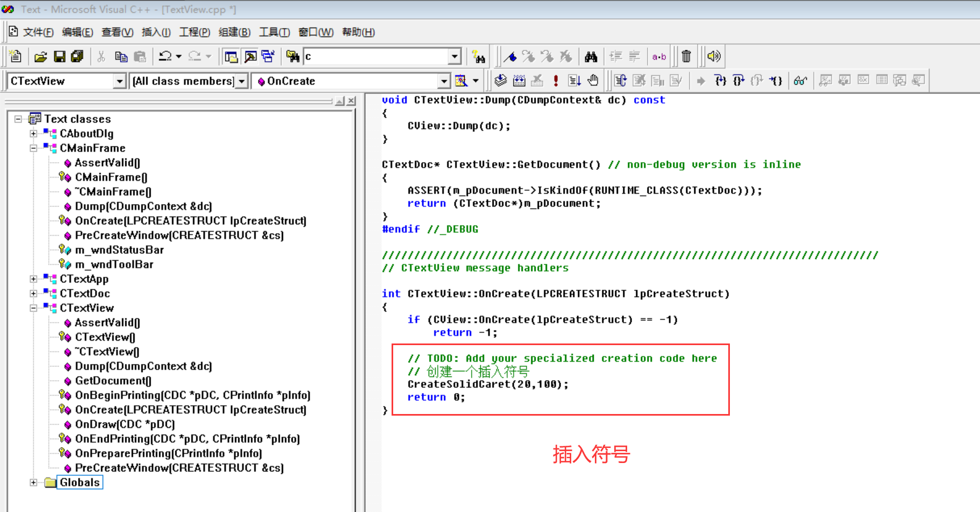The height and width of the screenshot is (512, 980).
Task: Click the Search help binoculars with question mark
Action: (x=478, y=57)
